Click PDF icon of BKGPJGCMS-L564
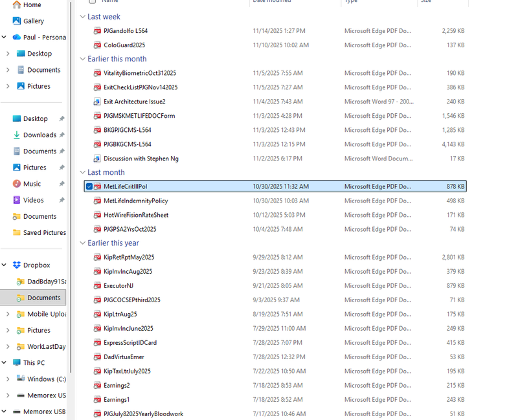The width and height of the screenshot is (518, 420). (x=97, y=130)
